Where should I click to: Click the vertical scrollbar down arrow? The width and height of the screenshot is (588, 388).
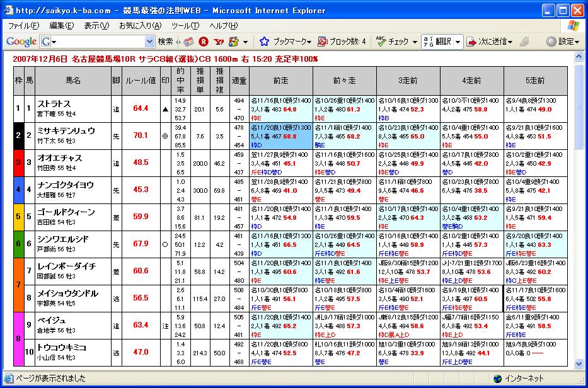coord(579,363)
